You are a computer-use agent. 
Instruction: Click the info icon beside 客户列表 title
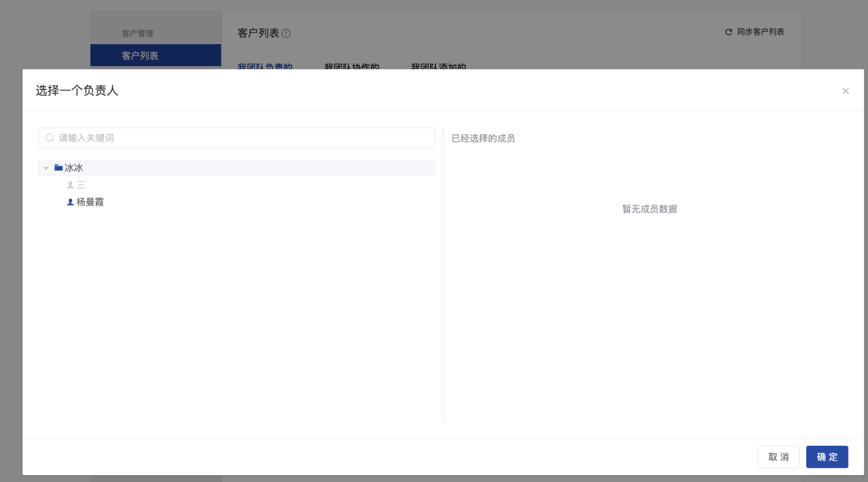(x=286, y=34)
